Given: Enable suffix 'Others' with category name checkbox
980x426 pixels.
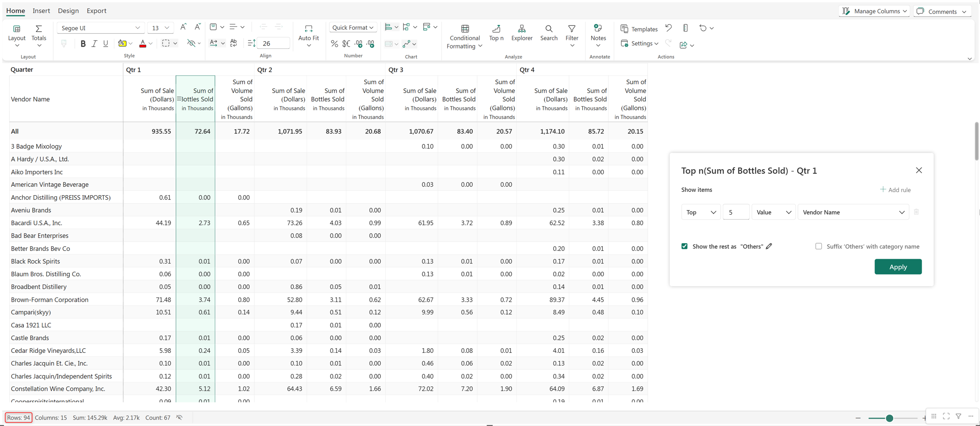Looking at the screenshot, I should coord(818,246).
